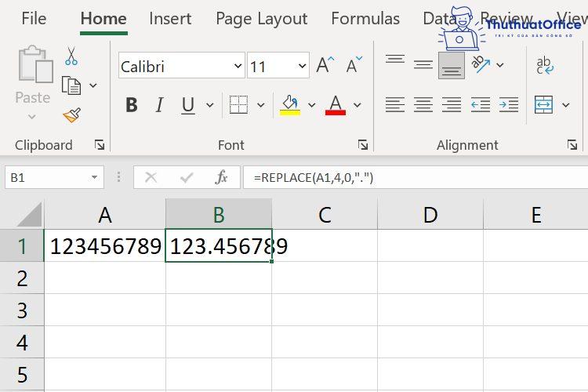Select row 1 header
Image resolution: width=588 pixels, height=392 pixels.
pyautogui.click(x=22, y=245)
